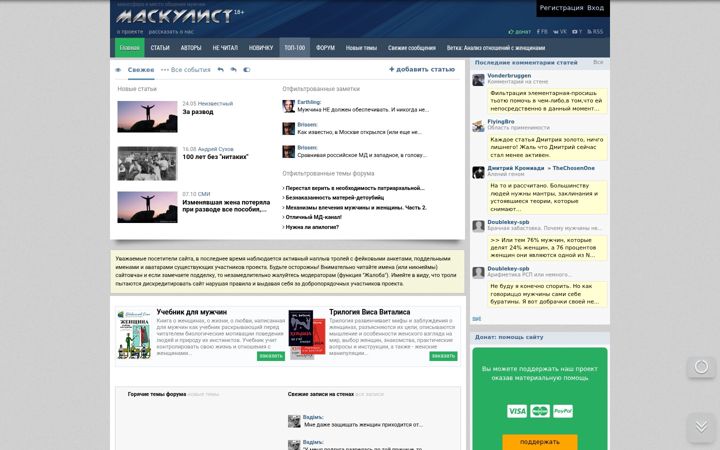Open Ветка: Анализ отношений с женщинами

[x=496, y=48]
